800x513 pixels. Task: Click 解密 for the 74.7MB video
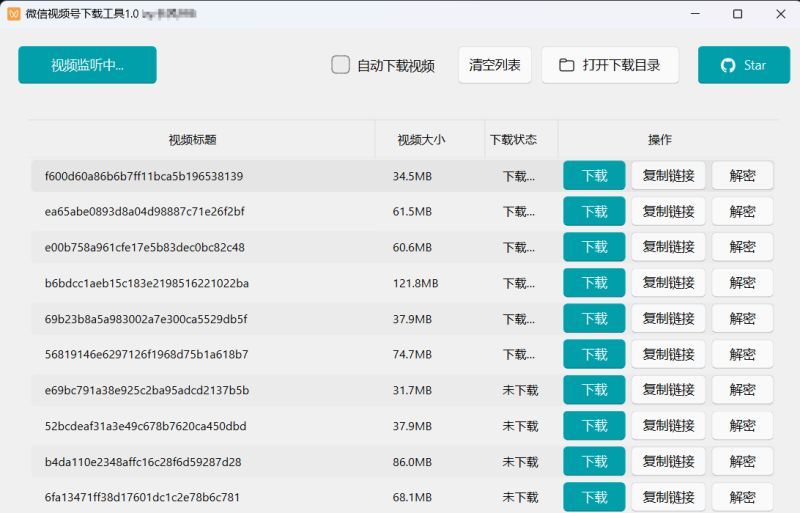pos(742,354)
